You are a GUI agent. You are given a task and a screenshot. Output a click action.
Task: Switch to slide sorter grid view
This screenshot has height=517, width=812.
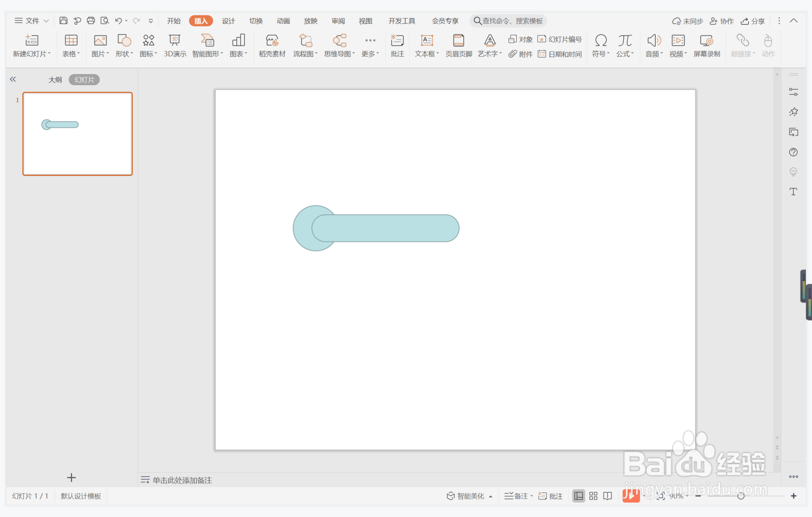pyautogui.click(x=593, y=496)
